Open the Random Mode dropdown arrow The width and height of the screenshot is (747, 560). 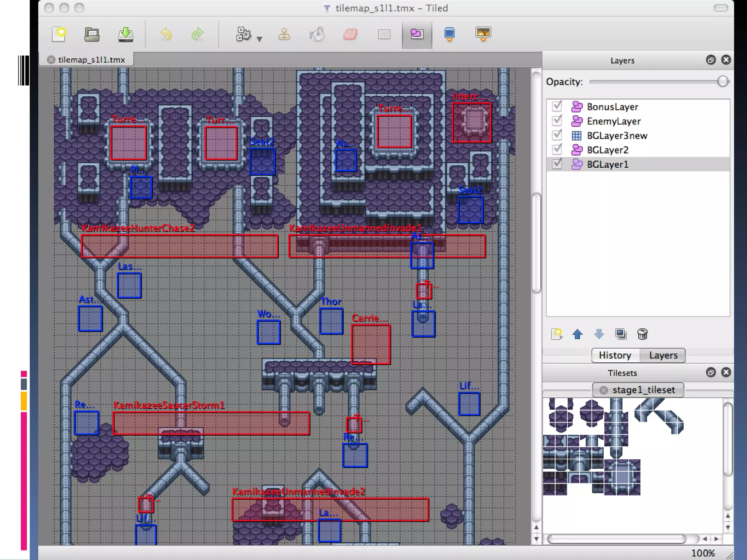(x=259, y=39)
